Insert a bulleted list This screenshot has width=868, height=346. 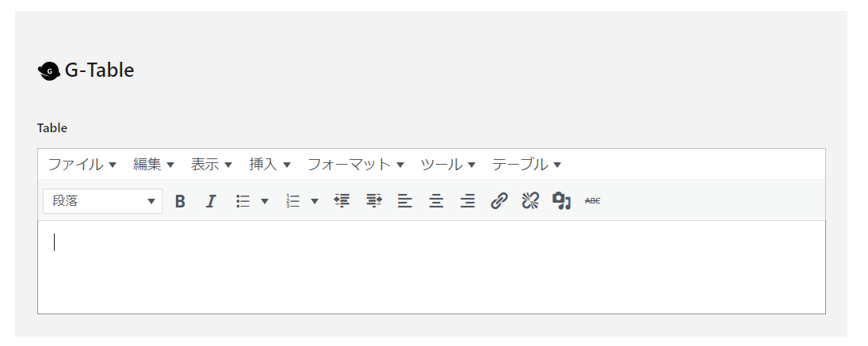pos(243,201)
